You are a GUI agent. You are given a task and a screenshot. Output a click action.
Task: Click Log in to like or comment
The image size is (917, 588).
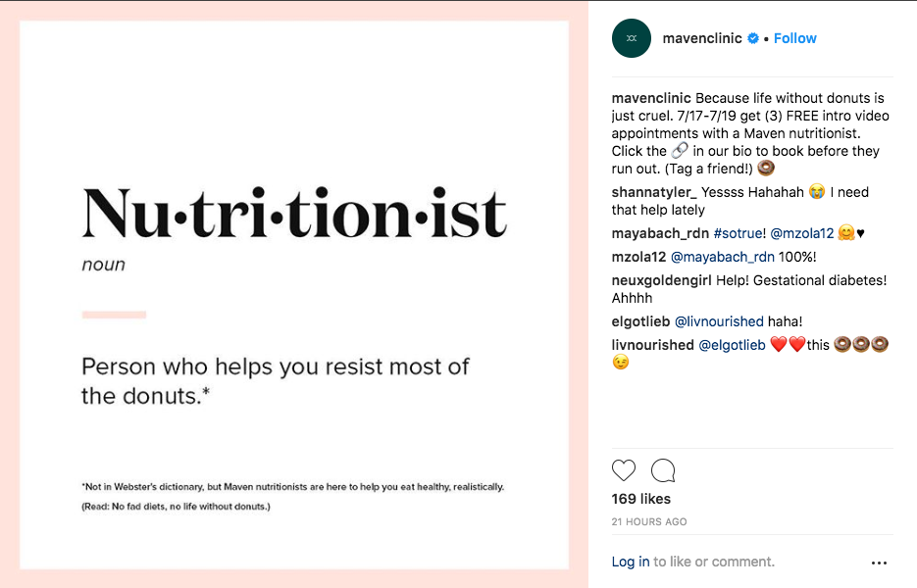(x=631, y=562)
